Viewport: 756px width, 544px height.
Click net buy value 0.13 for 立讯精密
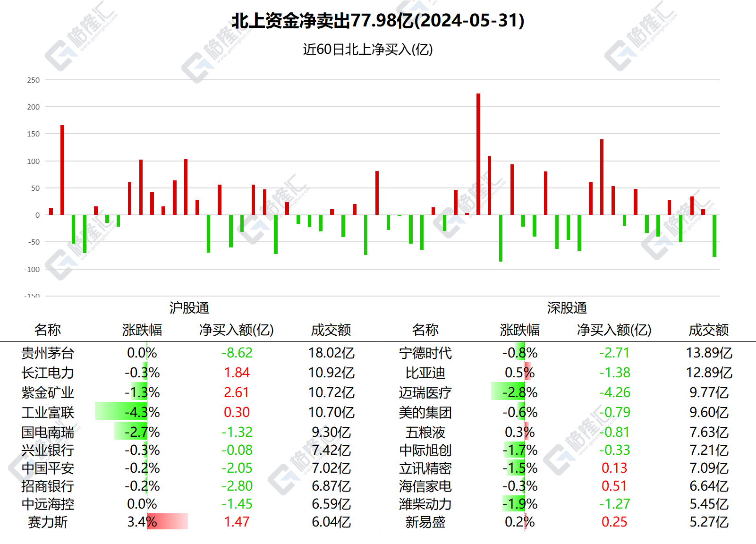coord(614,468)
